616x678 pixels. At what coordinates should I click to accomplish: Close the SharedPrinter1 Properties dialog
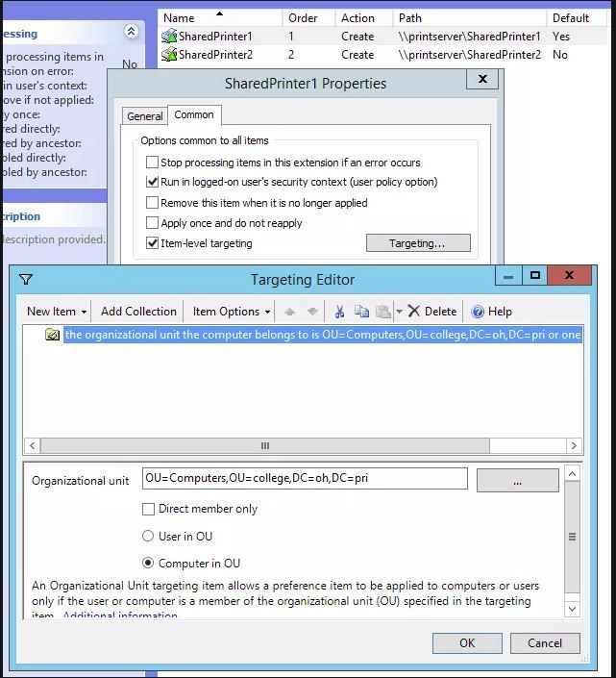point(482,79)
